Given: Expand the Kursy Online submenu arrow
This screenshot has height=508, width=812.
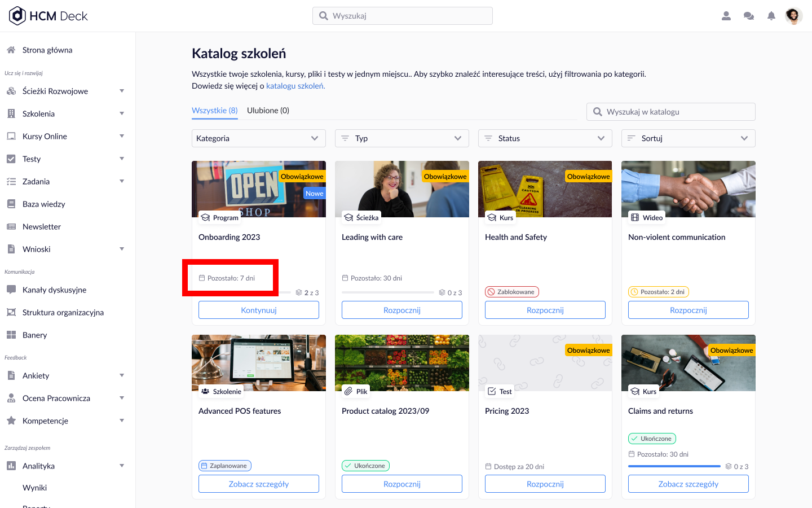Looking at the screenshot, I should tap(122, 136).
